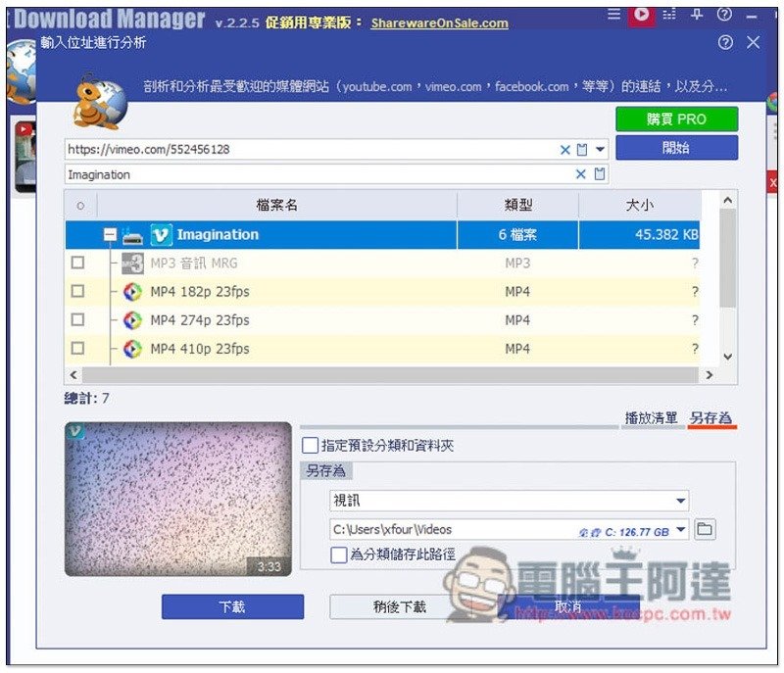Click the Vimeo icon beside Imagination row

pyautogui.click(x=161, y=234)
